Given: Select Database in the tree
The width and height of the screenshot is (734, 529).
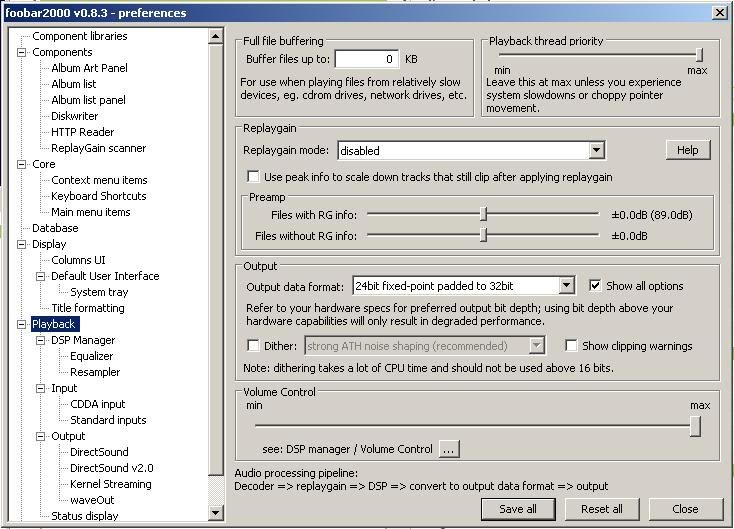Looking at the screenshot, I should coord(55,228).
